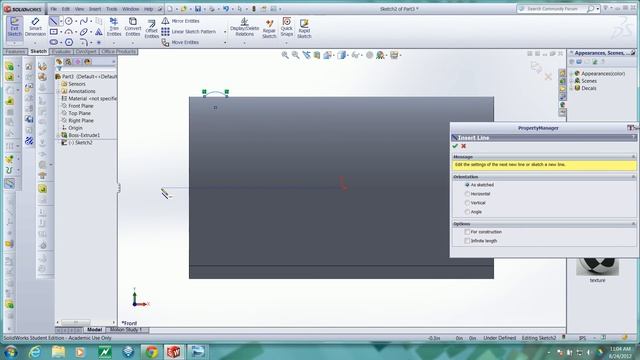640x360 pixels.
Task: Enable the For construction checkbox
Action: click(x=467, y=232)
